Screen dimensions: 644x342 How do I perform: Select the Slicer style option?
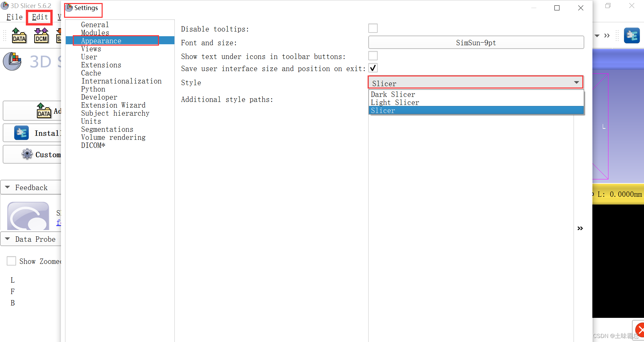[x=476, y=110]
